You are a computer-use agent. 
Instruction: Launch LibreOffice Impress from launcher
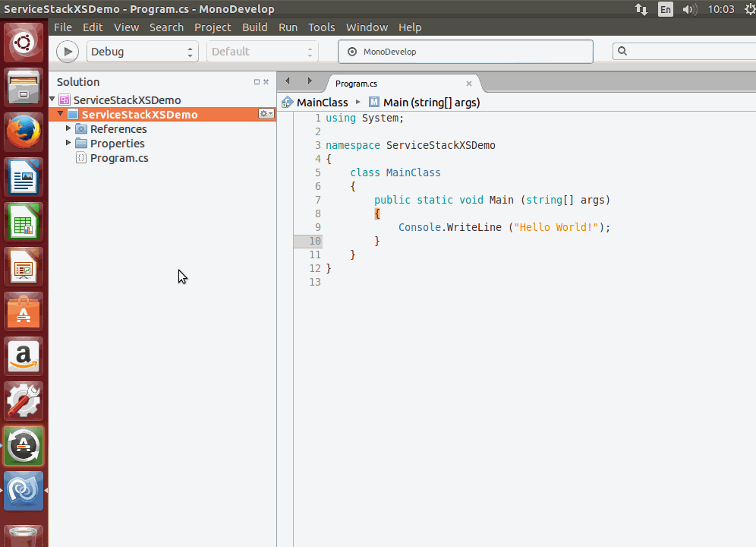pos(24,267)
